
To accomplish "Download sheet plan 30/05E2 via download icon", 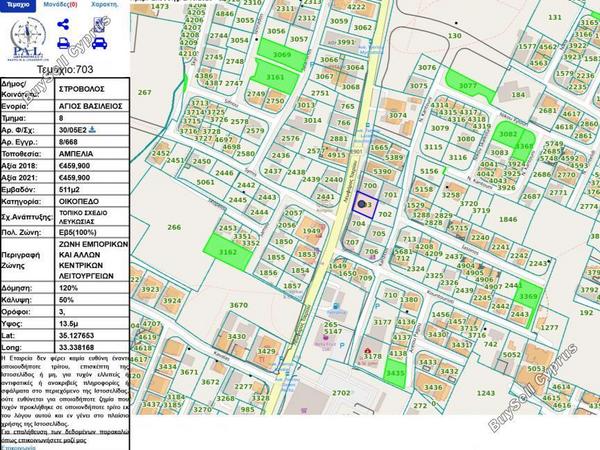I will click(92, 130).
